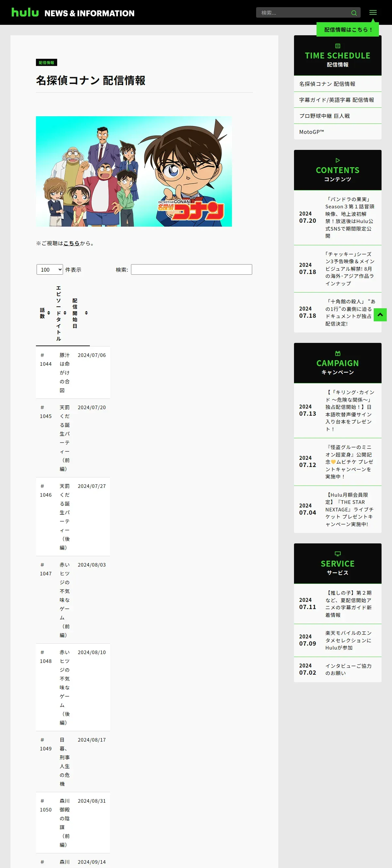The height and width of the screenshot is (868, 392).
Task: Click the SERVICE heading
Action: coord(337,564)
